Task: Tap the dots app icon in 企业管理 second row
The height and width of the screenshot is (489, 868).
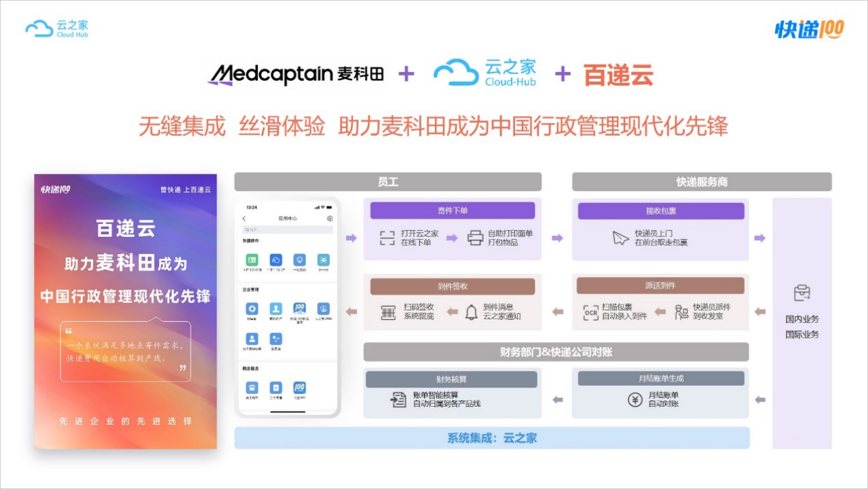Action: pyautogui.click(x=276, y=338)
